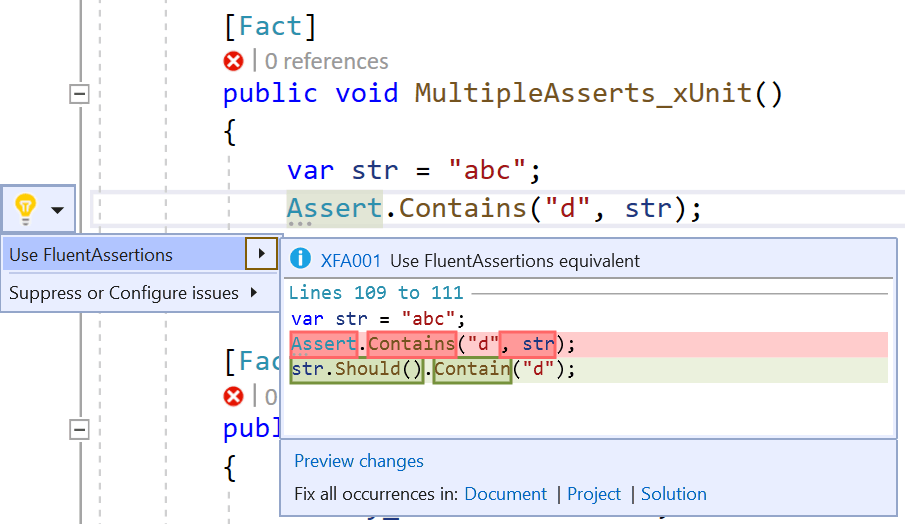Expand the Suppress or Configure issues arrow
Image resolution: width=905 pixels, height=524 pixels.
(x=253, y=293)
